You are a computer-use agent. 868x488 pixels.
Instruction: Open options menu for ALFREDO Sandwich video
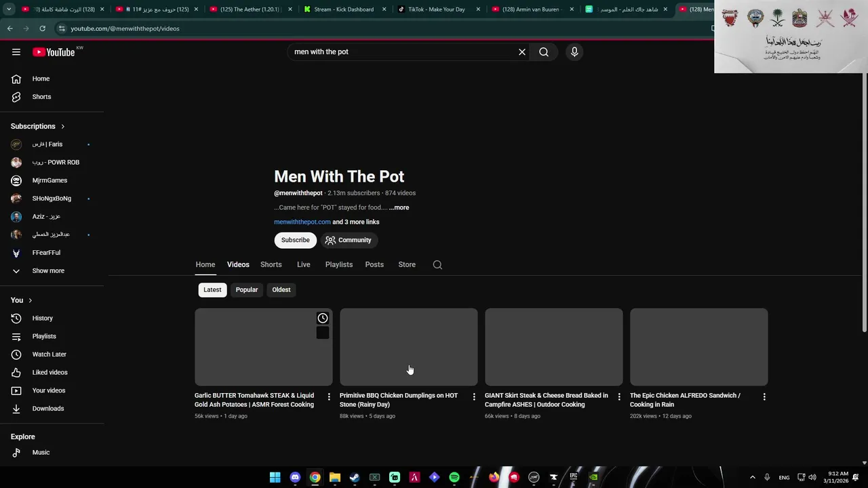pyautogui.click(x=764, y=396)
